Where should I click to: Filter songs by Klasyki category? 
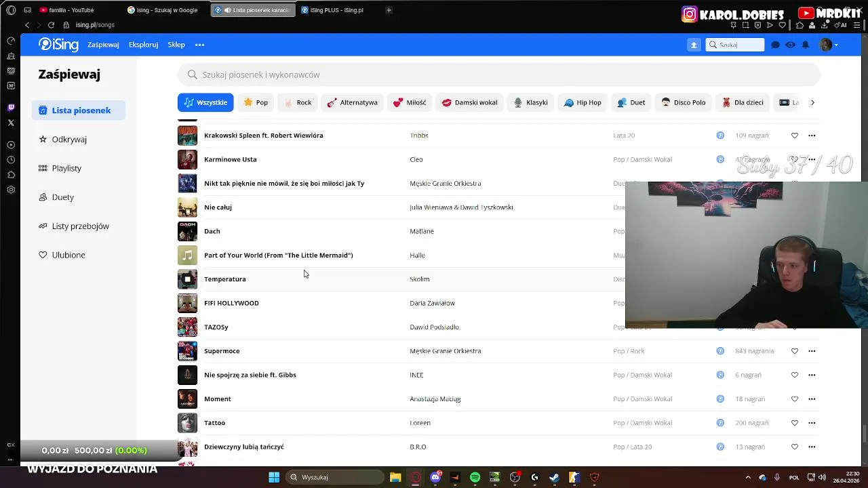(x=530, y=102)
